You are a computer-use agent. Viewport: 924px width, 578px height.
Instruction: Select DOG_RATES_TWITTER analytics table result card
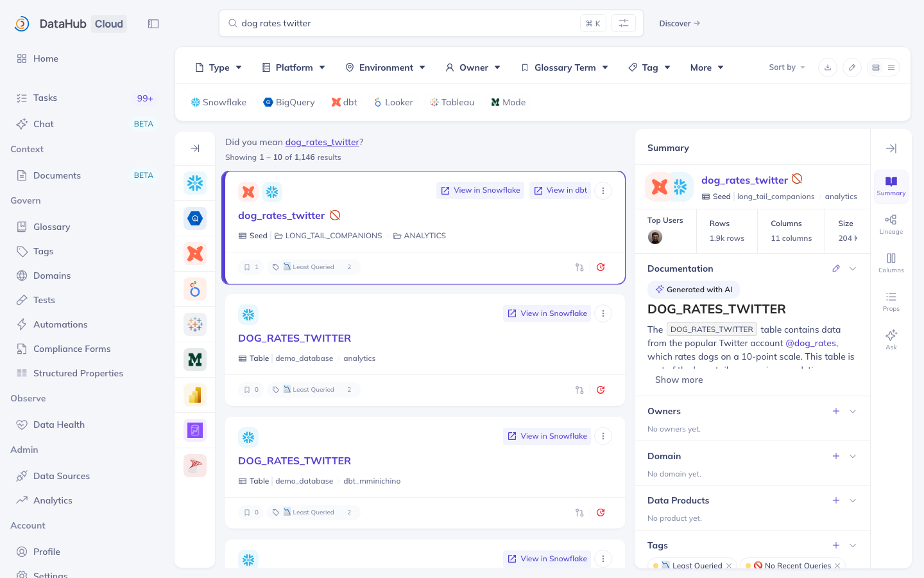tap(425, 350)
